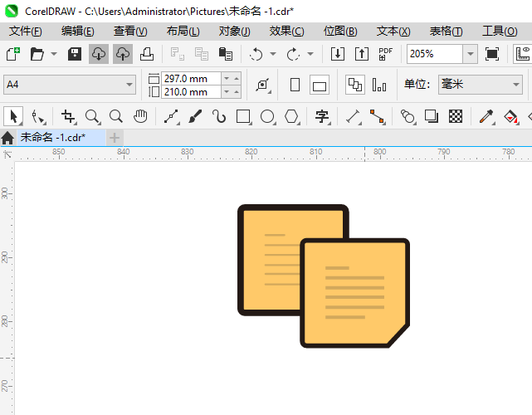Screen dimensions: 532x415
Task: Open the 文本(X) menu
Action: [x=393, y=32]
